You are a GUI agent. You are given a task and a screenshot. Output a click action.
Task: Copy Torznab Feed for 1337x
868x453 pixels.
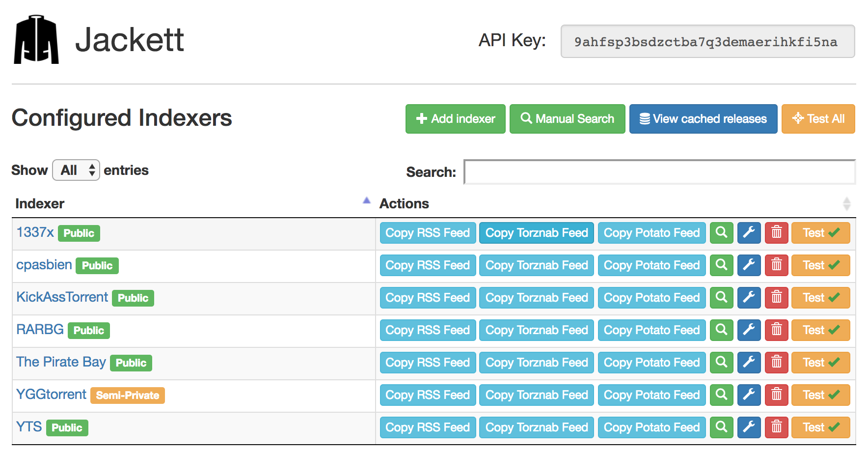point(537,233)
